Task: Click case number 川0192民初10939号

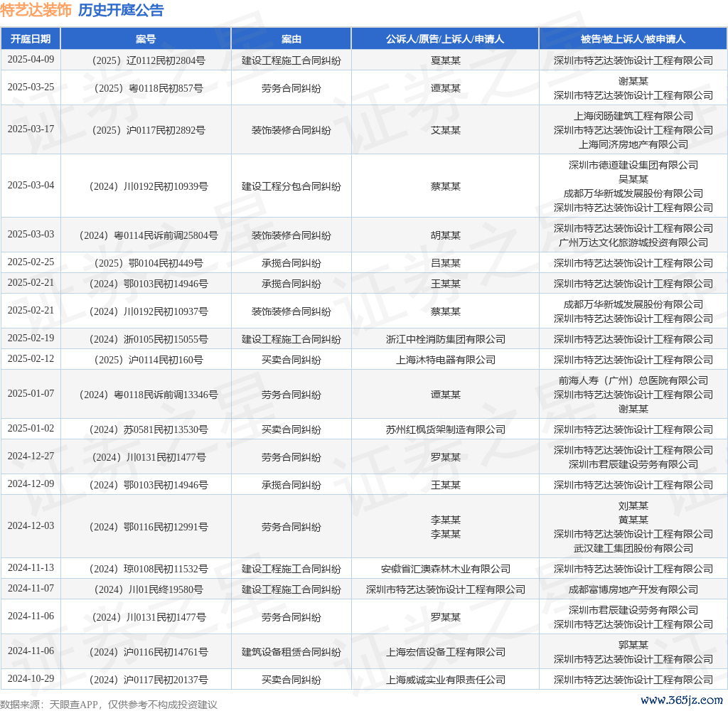Action: point(149,186)
